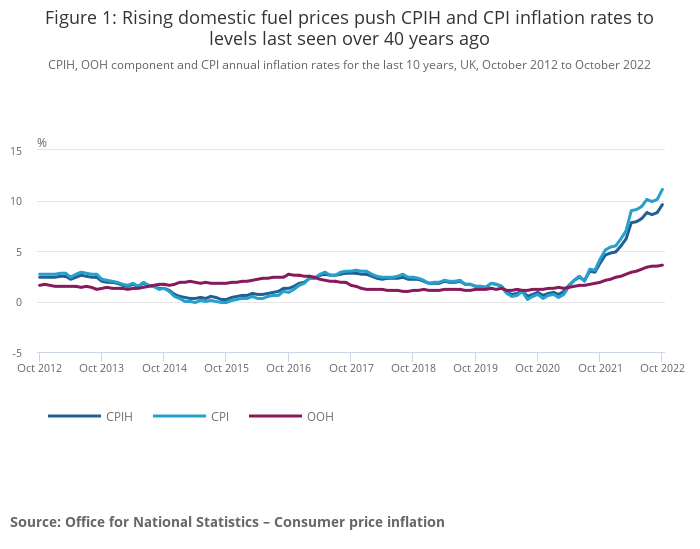700x549 pixels.
Task: Click the CPI line peak at October 2022
Action: coord(662,189)
